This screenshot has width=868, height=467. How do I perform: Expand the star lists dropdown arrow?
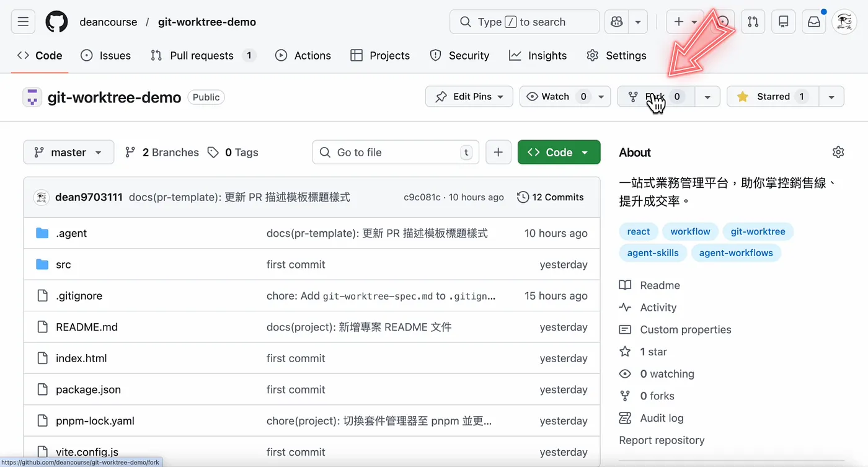[x=831, y=97]
